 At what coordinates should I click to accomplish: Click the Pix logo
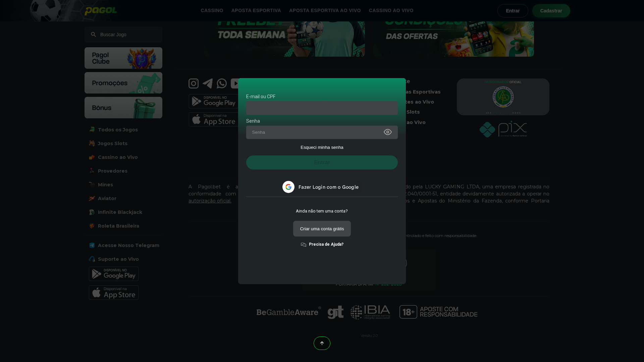click(503, 129)
